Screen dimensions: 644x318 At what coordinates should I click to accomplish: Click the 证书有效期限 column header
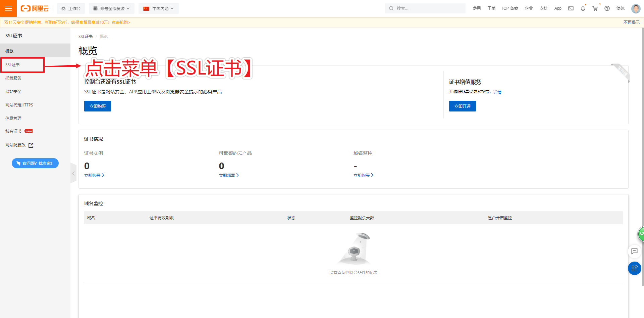pyautogui.click(x=162, y=218)
